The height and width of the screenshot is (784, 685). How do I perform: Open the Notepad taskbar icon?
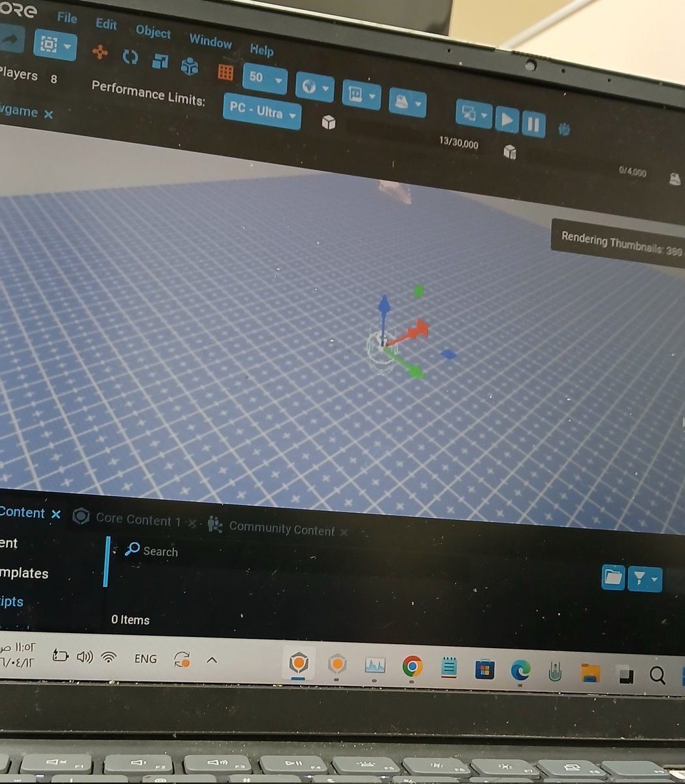pyautogui.click(x=448, y=668)
